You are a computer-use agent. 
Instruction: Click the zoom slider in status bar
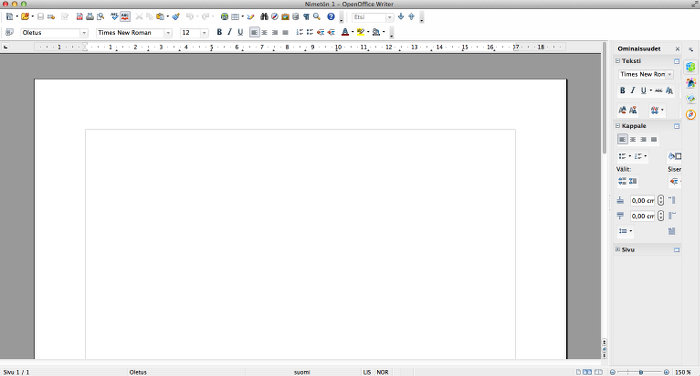pyautogui.click(x=640, y=372)
